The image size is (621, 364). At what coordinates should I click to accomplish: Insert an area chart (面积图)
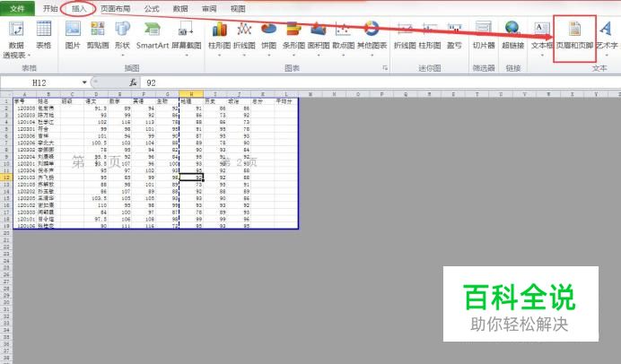click(319, 39)
